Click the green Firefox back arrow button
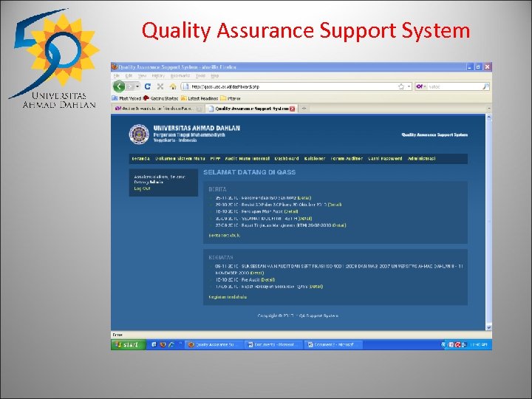Image resolution: width=532 pixels, height=399 pixels. pyautogui.click(x=119, y=86)
